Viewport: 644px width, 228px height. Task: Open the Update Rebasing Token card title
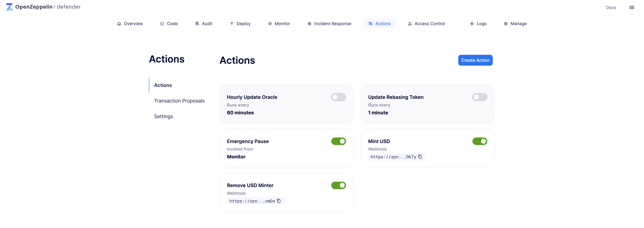[396, 97]
